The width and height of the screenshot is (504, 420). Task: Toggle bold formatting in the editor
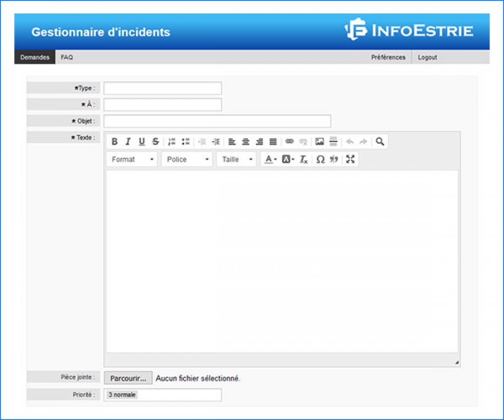(x=114, y=142)
